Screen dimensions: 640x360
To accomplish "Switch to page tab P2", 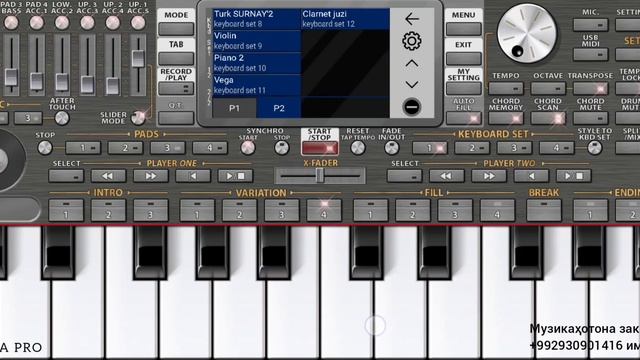I will [279, 108].
